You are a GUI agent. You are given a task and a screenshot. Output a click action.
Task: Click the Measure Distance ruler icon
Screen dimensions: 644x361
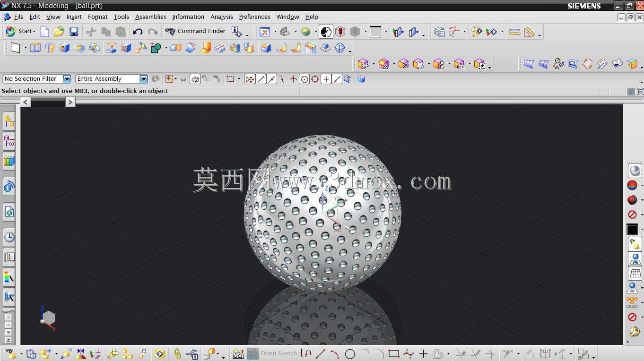[x=514, y=32]
